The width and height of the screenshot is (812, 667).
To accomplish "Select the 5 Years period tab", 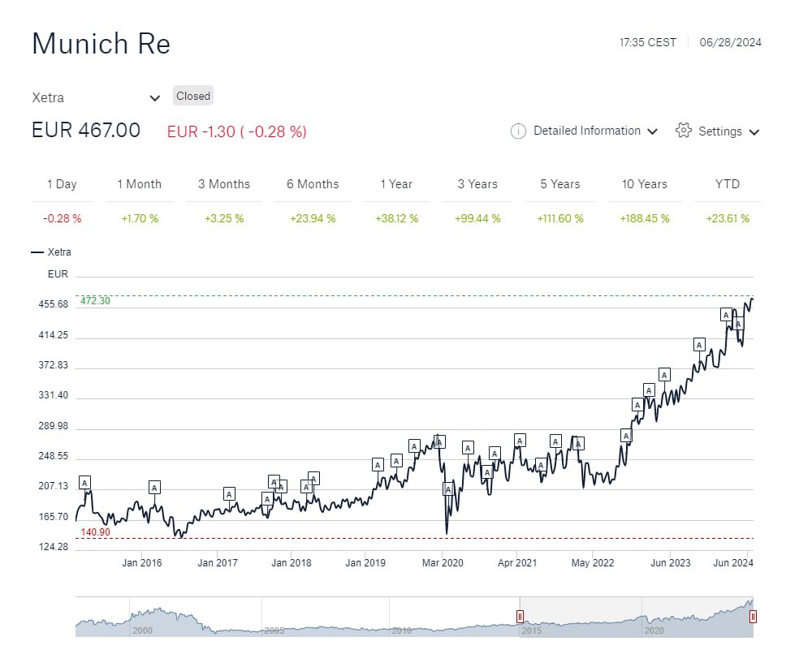I will pyautogui.click(x=560, y=184).
